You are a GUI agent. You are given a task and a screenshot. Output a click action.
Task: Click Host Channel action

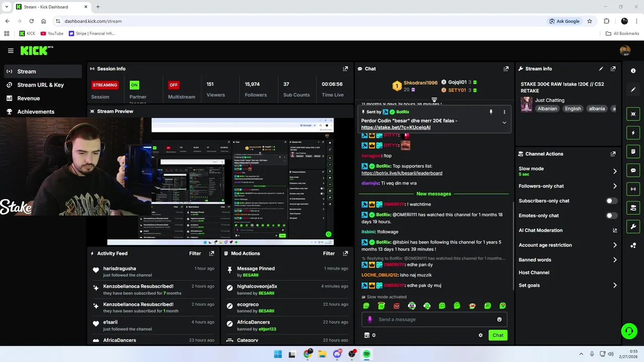[x=534, y=273]
